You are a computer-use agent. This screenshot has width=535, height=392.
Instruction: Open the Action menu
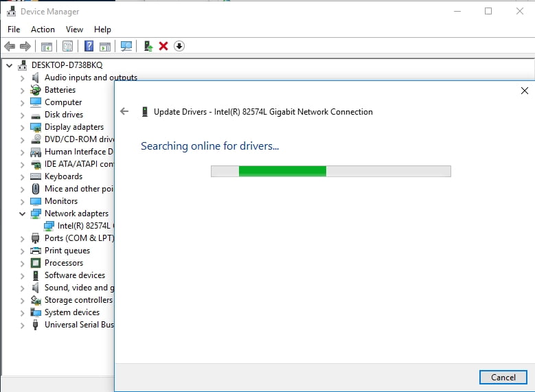coord(43,30)
